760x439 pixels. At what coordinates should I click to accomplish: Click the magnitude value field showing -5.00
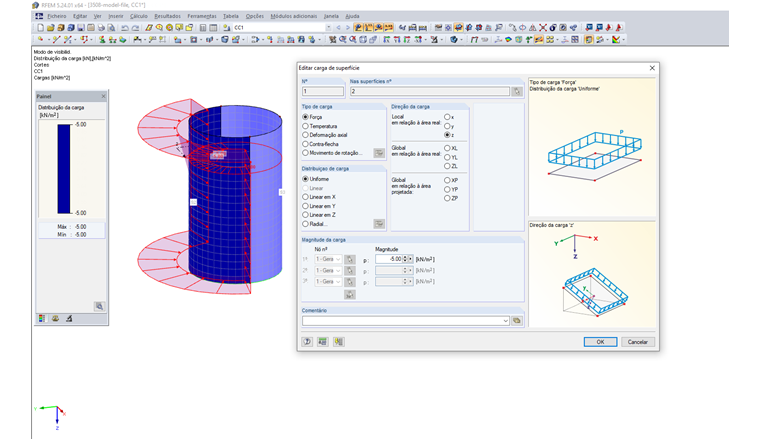click(389, 259)
